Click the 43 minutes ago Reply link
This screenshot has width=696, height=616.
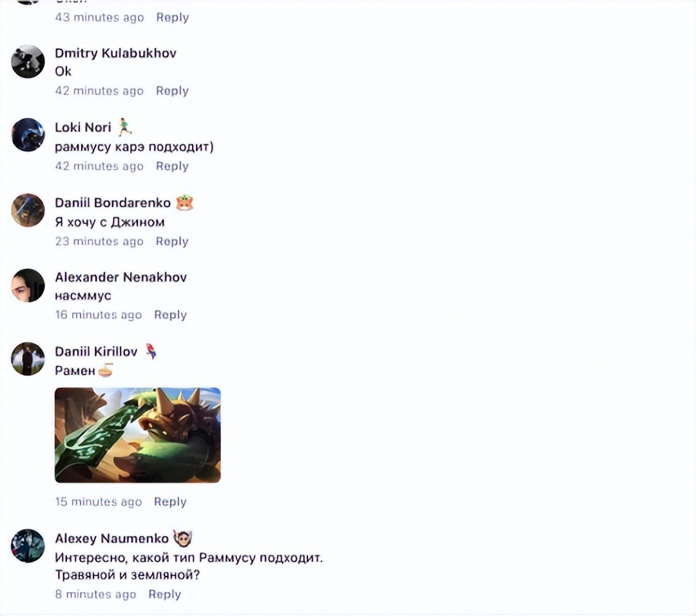click(x=173, y=17)
